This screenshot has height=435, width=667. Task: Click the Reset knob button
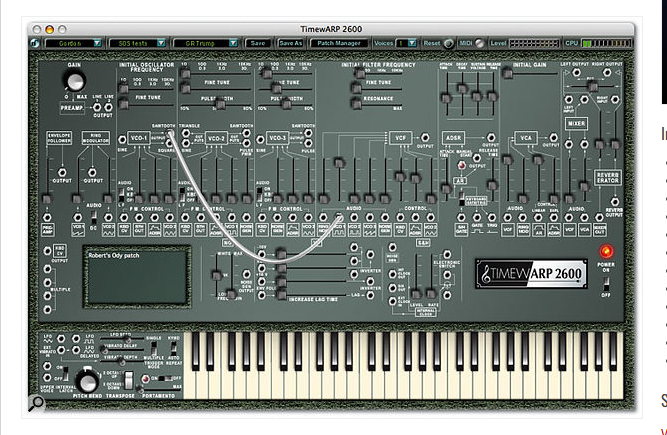coord(448,43)
